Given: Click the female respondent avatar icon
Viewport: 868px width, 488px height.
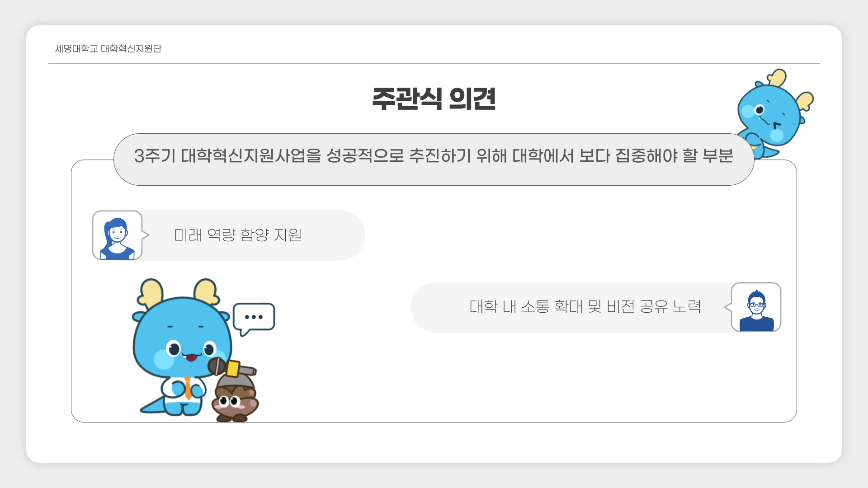Looking at the screenshot, I should tap(118, 235).
